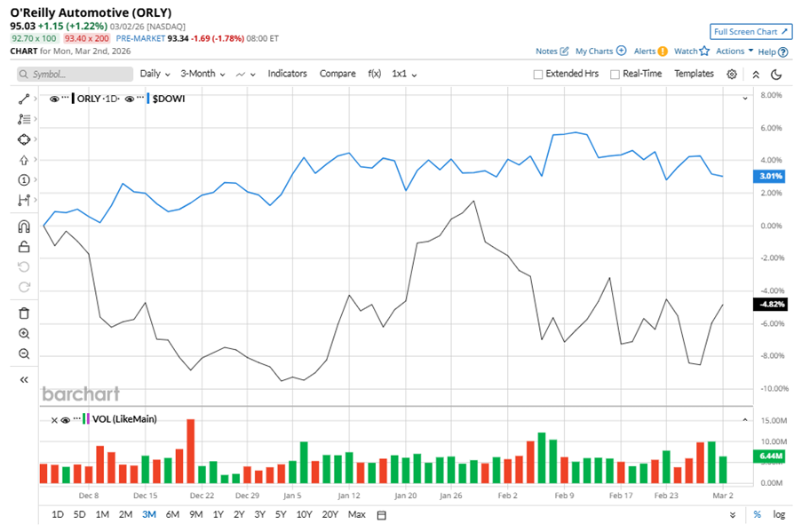802x532 pixels.
Task: Open the Templates menu
Action: point(694,74)
